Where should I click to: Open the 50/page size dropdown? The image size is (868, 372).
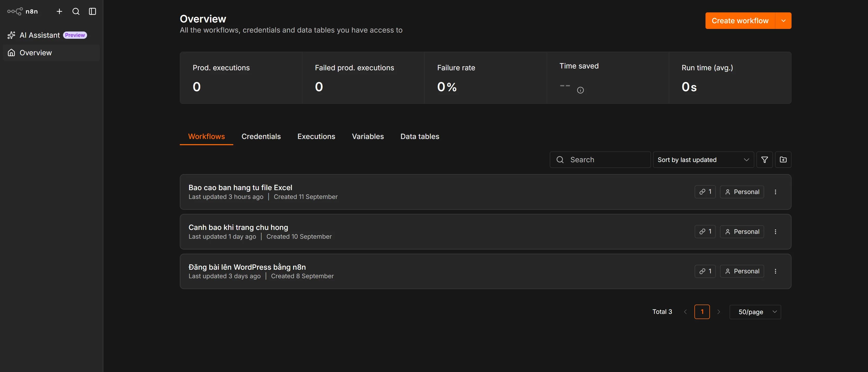pos(755,312)
